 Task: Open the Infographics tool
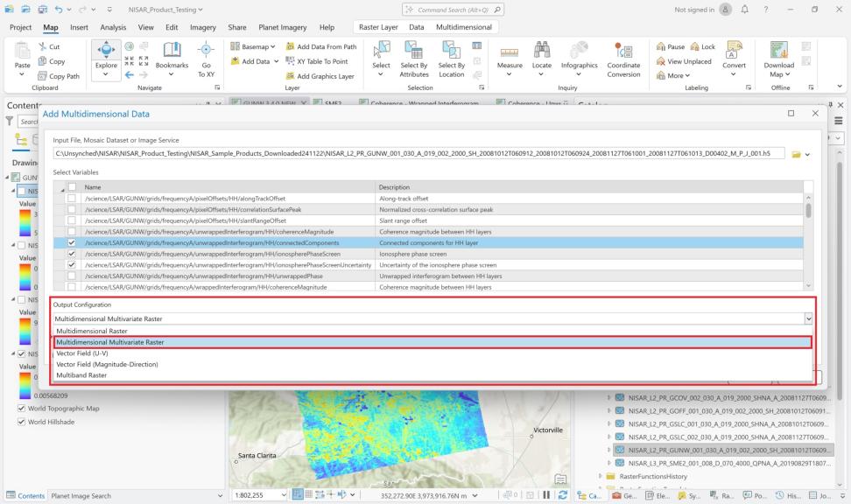(x=579, y=59)
